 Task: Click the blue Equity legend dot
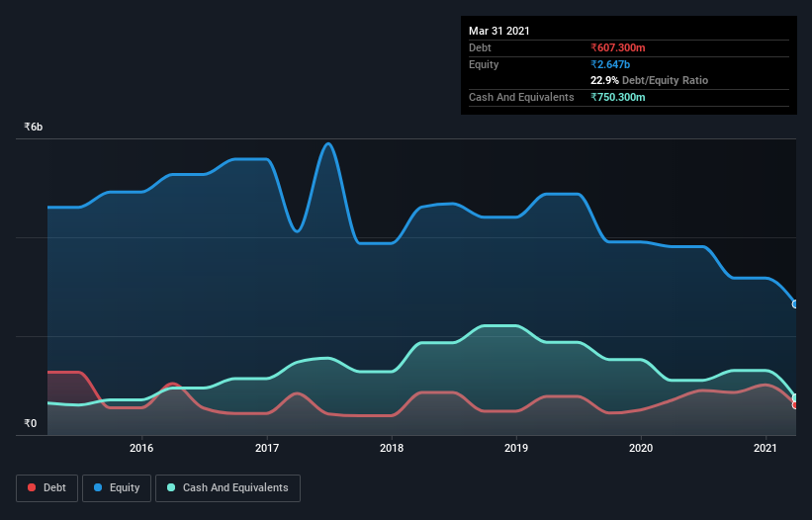point(100,488)
